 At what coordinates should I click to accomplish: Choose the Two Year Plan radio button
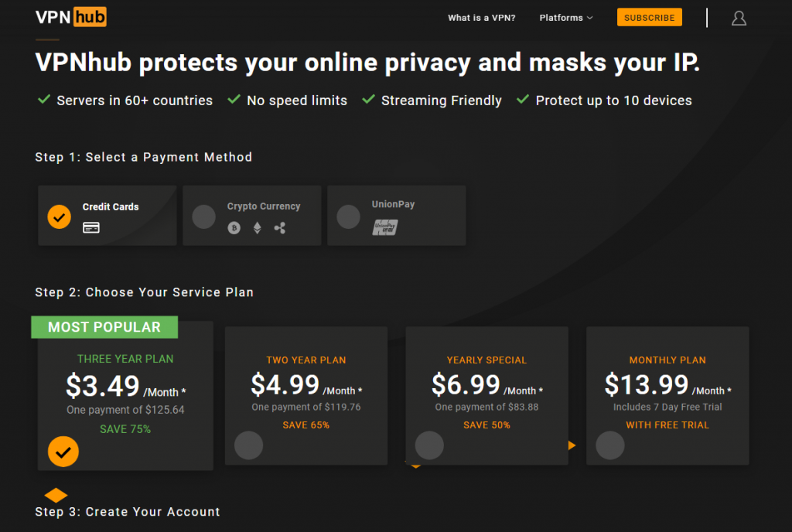[248, 445]
